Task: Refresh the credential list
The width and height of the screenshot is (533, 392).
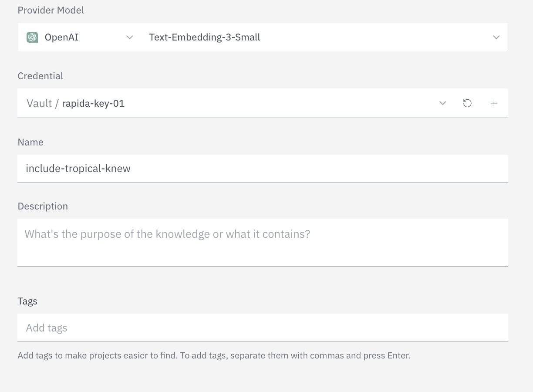Action: (467, 103)
